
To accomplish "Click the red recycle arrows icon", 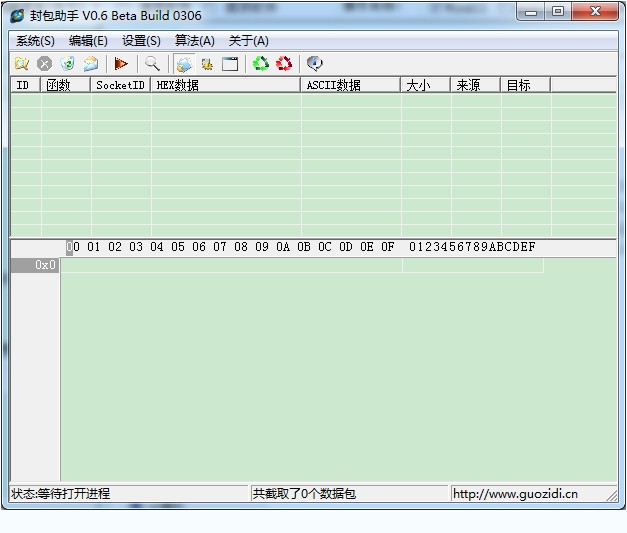I will click(x=284, y=64).
